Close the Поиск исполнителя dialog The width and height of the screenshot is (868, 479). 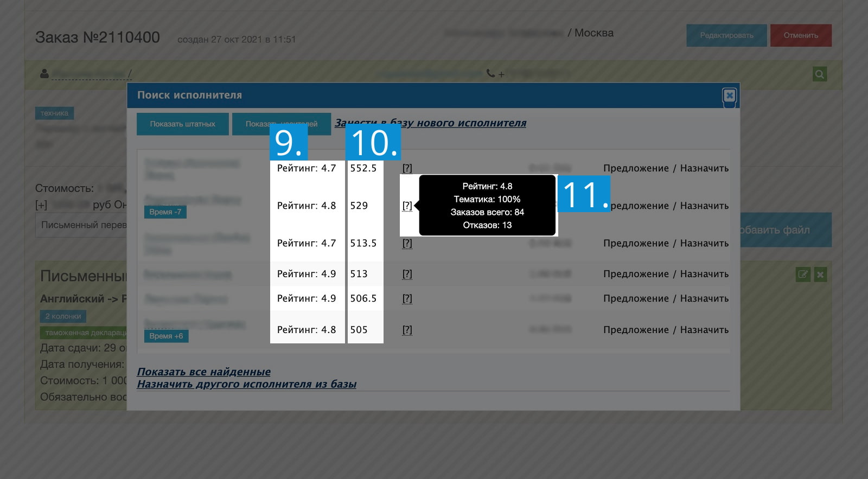click(x=729, y=96)
